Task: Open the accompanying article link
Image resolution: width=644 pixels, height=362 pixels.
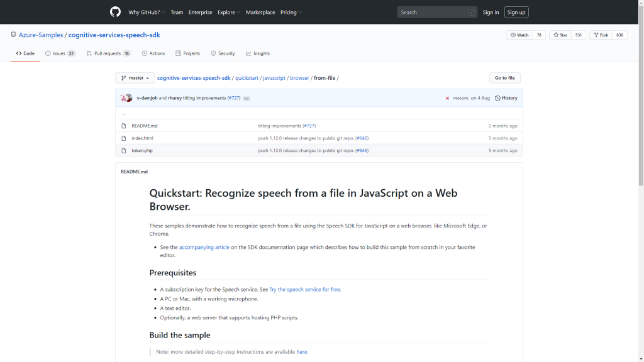Action: [x=204, y=247]
